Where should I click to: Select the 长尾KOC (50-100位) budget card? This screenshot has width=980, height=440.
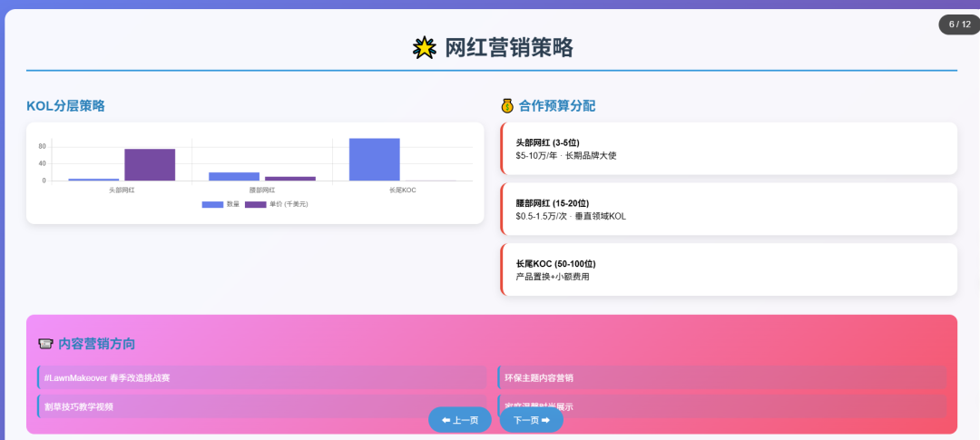pos(729,270)
